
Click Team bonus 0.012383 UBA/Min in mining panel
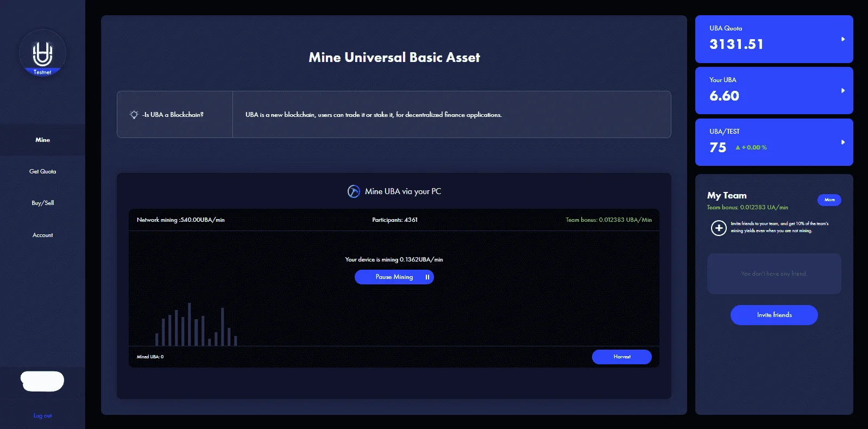[x=608, y=220]
